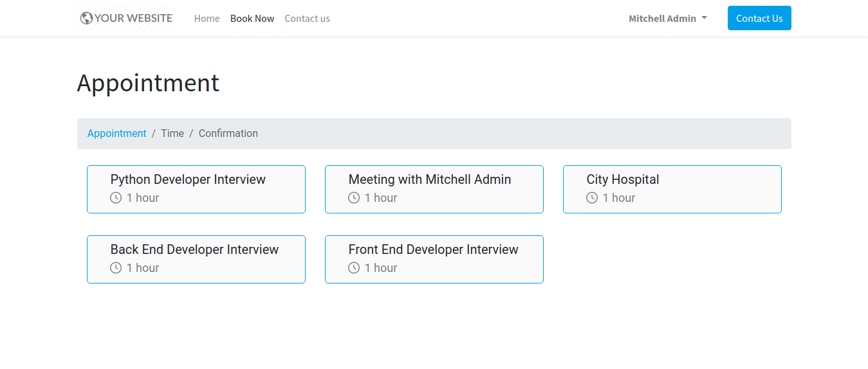Image resolution: width=868 pixels, height=369 pixels.
Task: Click the clock icon under Back End Developer Interview
Action: tap(116, 268)
